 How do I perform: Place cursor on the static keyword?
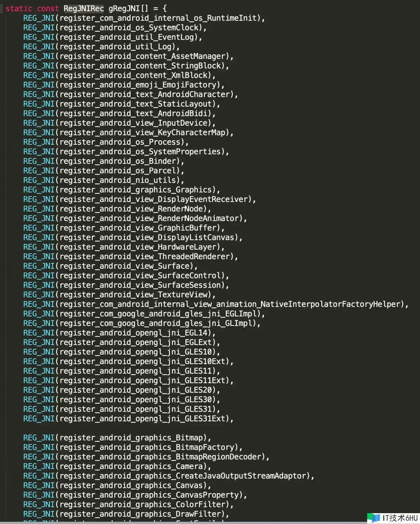click(19, 9)
